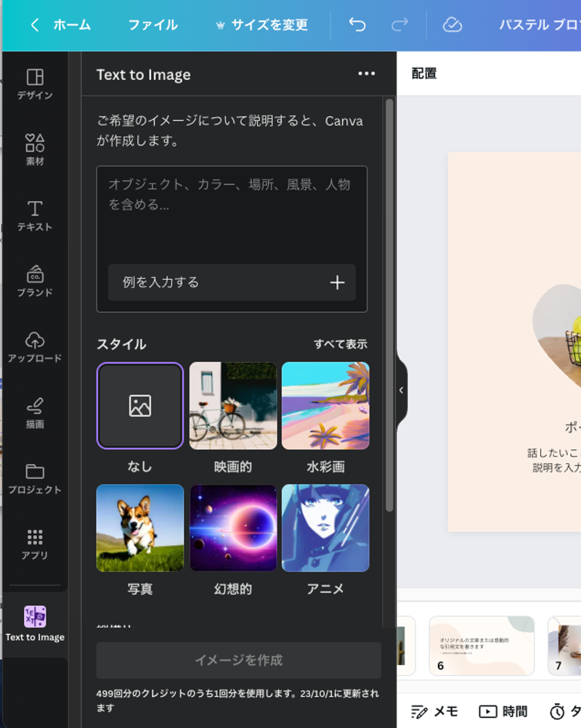
Task: Click the design title パステル プロ
Action: pyautogui.click(x=540, y=25)
